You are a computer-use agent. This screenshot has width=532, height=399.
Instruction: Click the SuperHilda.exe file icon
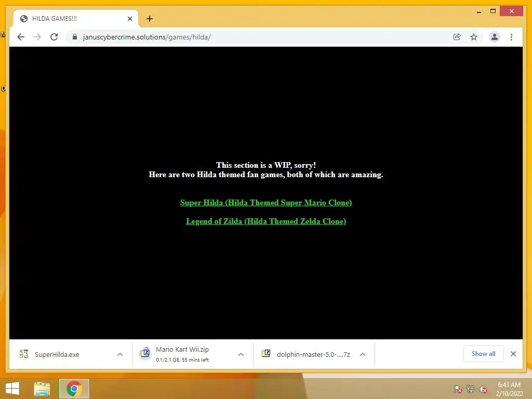point(24,354)
